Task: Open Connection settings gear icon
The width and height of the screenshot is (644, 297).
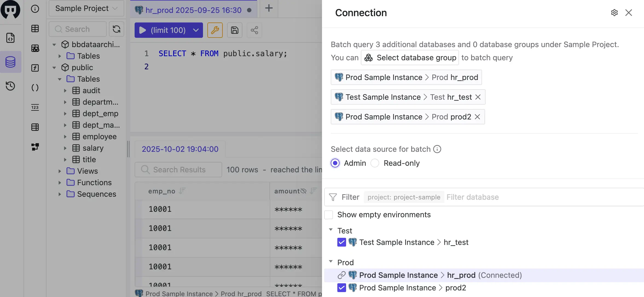Action: [614, 13]
